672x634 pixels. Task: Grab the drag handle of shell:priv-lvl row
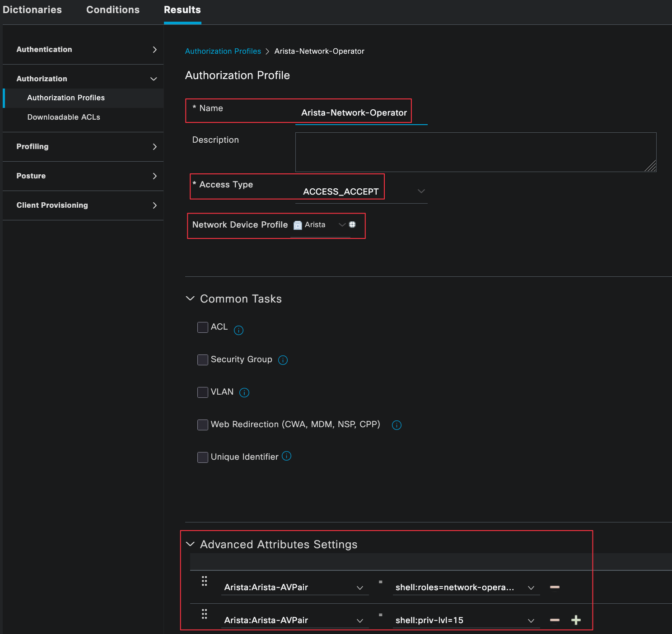[x=204, y=614]
